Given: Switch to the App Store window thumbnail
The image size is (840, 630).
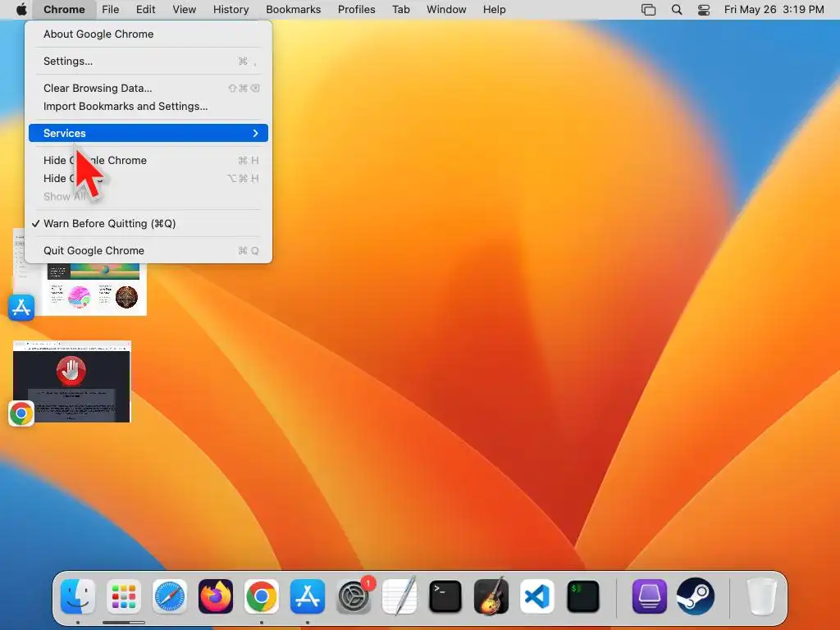Looking at the screenshot, I should [x=80, y=272].
